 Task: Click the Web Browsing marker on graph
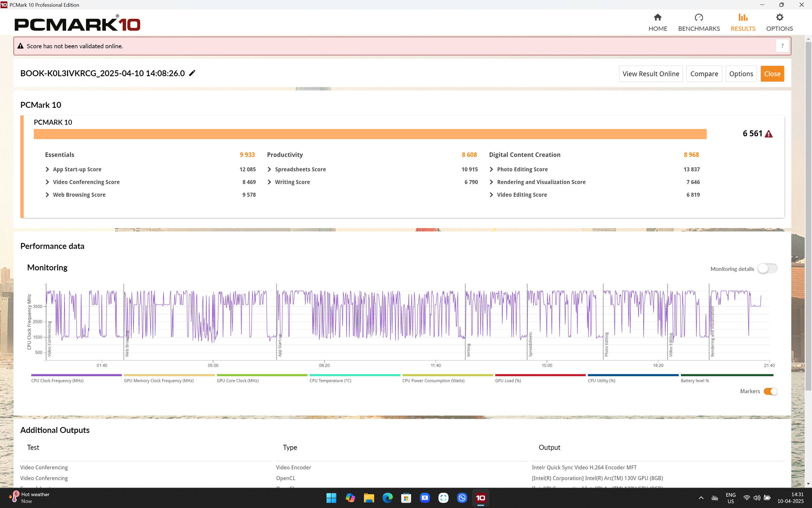pos(127,343)
